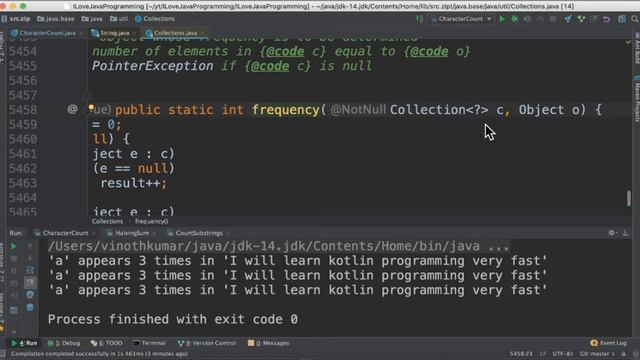640x360 pixels.
Task: Click the frequency method name on line 5458
Action: (286, 110)
